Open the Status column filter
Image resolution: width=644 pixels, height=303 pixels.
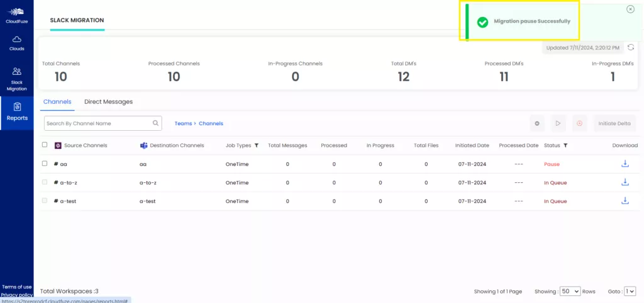click(565, 145)
